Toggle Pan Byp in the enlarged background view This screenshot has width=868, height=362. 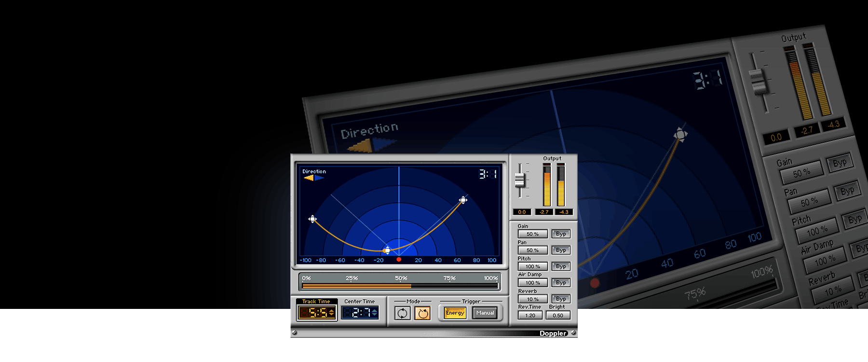coord(847,191)
